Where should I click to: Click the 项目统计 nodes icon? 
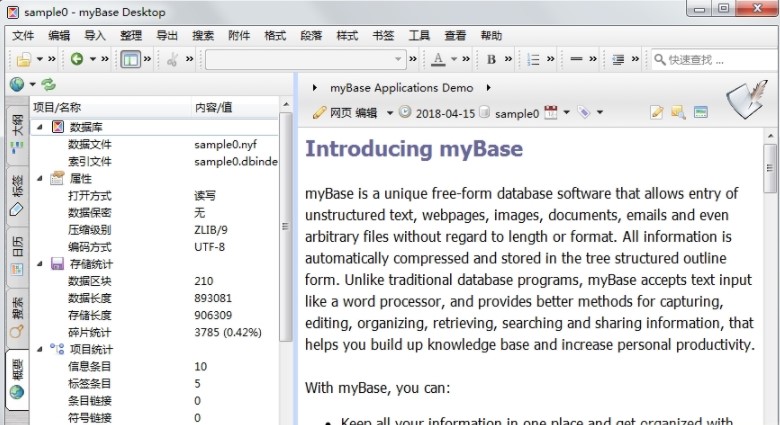tap(58, 349)
